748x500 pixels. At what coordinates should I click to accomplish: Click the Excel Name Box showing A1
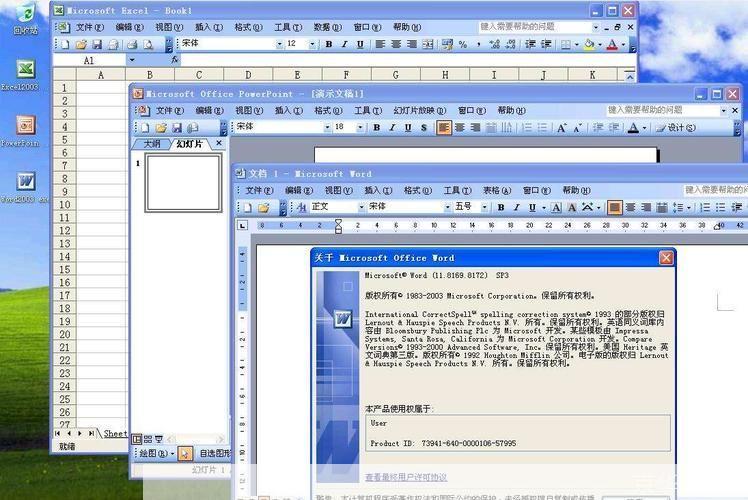(88, 61)
